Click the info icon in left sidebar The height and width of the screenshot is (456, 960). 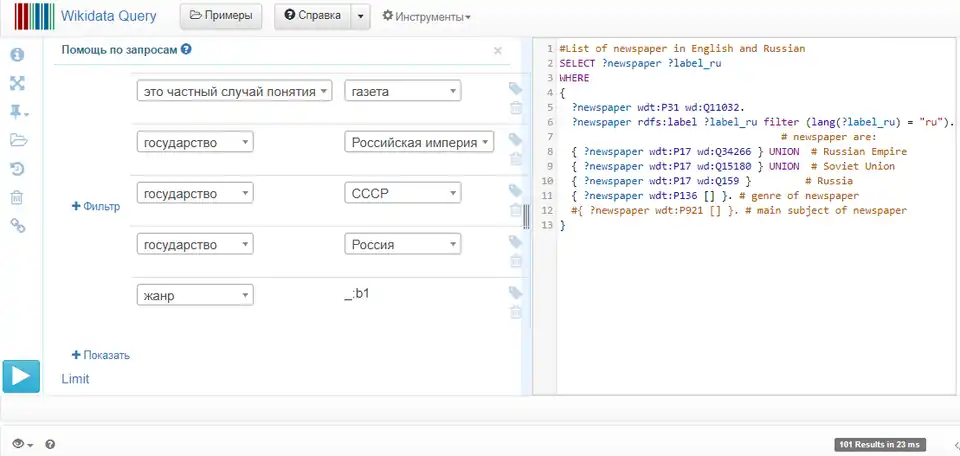point(18,54)
